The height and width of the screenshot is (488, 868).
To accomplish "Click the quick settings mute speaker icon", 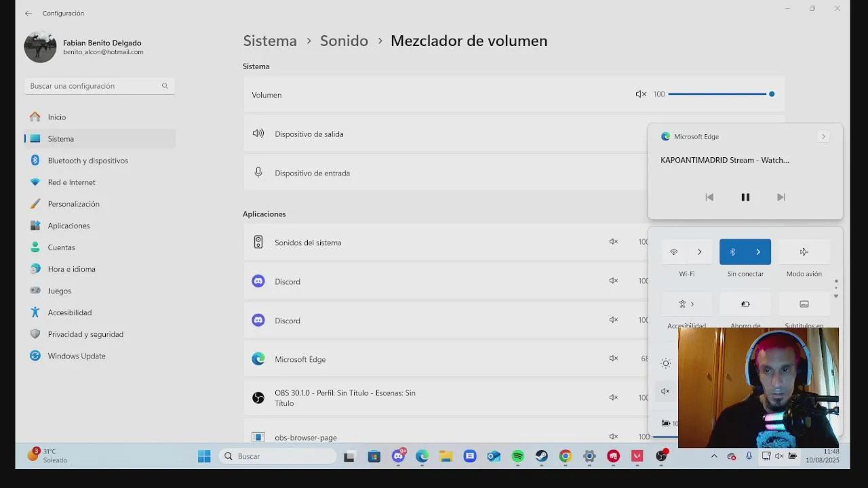I will click(665, 391).
